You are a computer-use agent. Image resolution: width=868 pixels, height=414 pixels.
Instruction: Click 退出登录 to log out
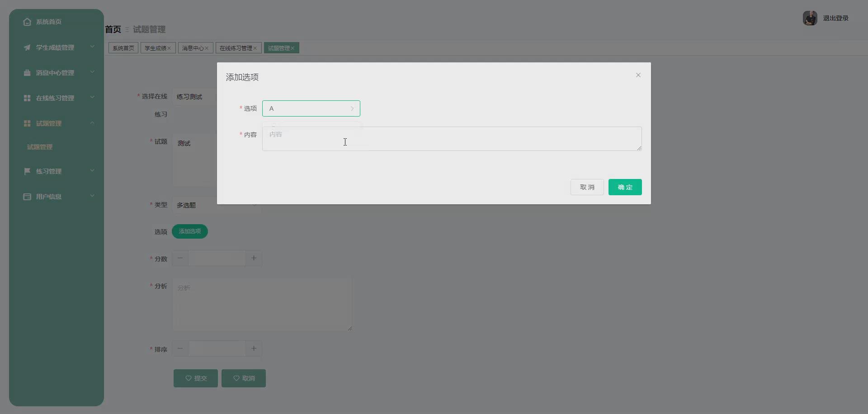pyautogui.click(x=835, y=18)
